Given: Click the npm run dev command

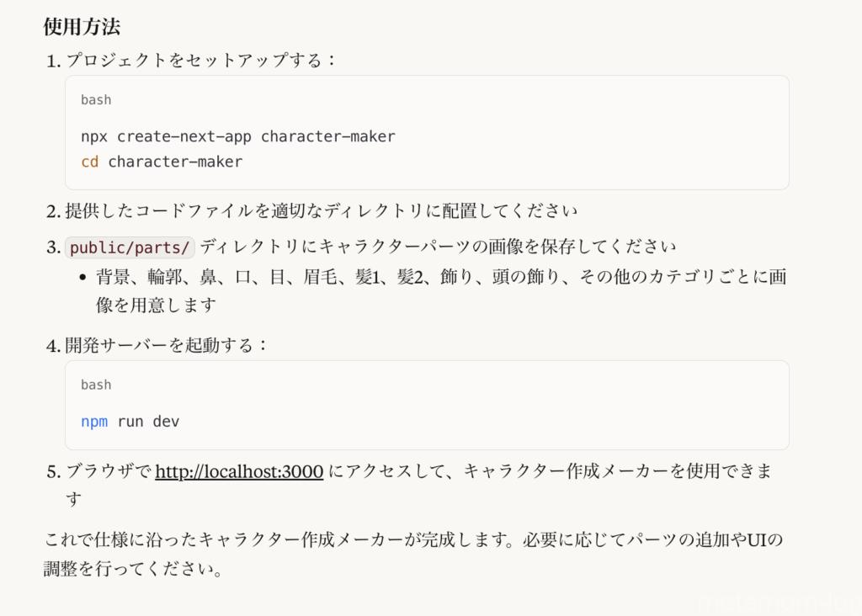Looking at the screenshot, I should click(130, 422).
